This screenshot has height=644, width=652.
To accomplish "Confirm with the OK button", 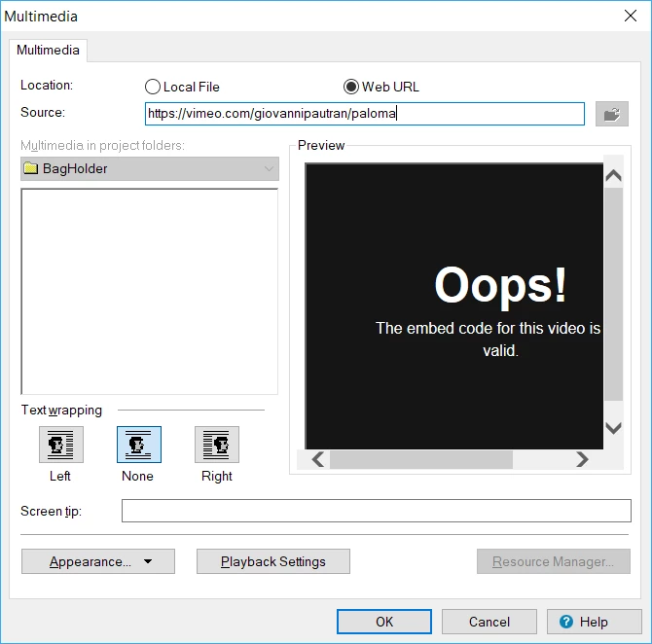I will [384, 622].
